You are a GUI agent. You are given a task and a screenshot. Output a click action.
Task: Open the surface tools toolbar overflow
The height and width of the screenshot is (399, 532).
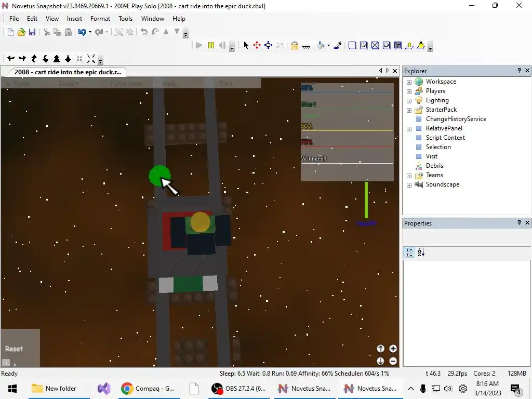click(x=430, y=48)
